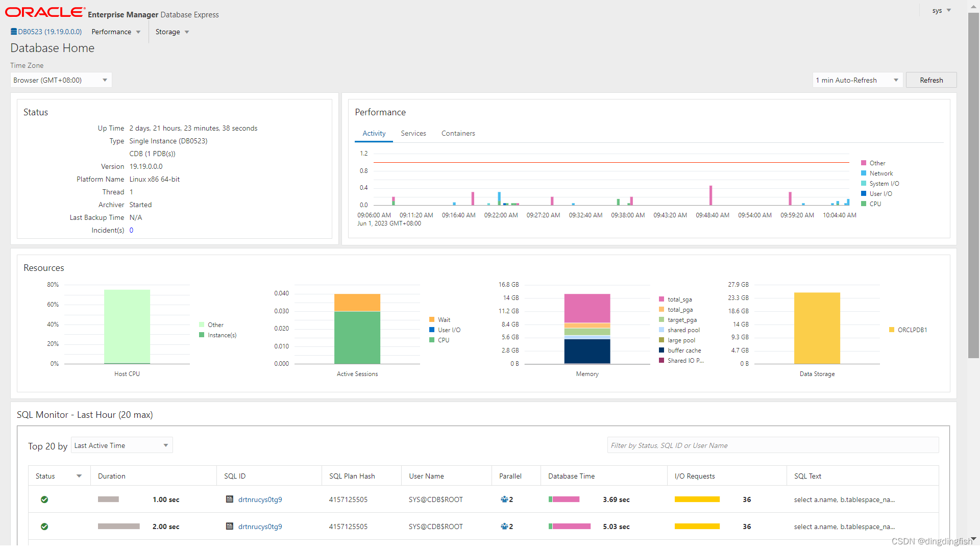This screenshot has height=551, width=980.
Task: Open the Status column filter arrow
Action: tap(79, 476)
